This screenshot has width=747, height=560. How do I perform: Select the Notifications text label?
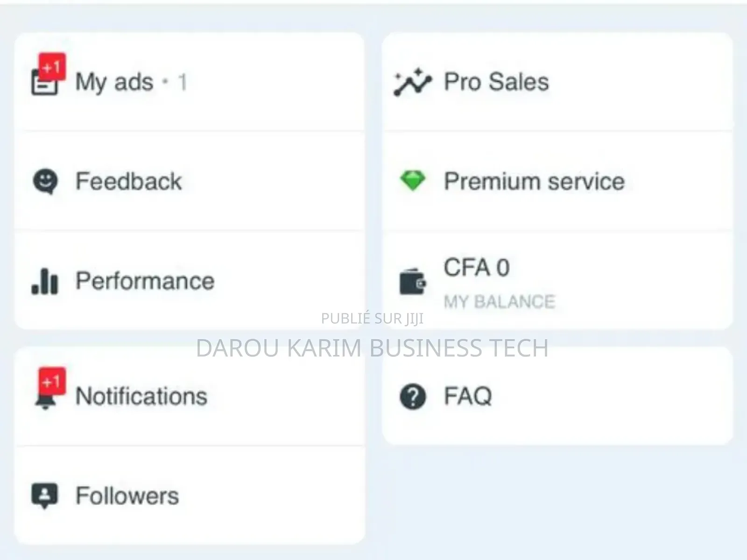(141, 397)
